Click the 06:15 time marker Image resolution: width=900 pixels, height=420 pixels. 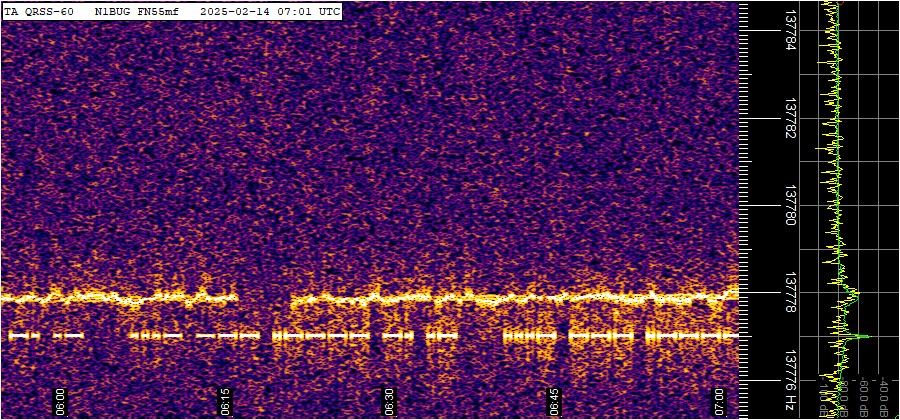226,400
